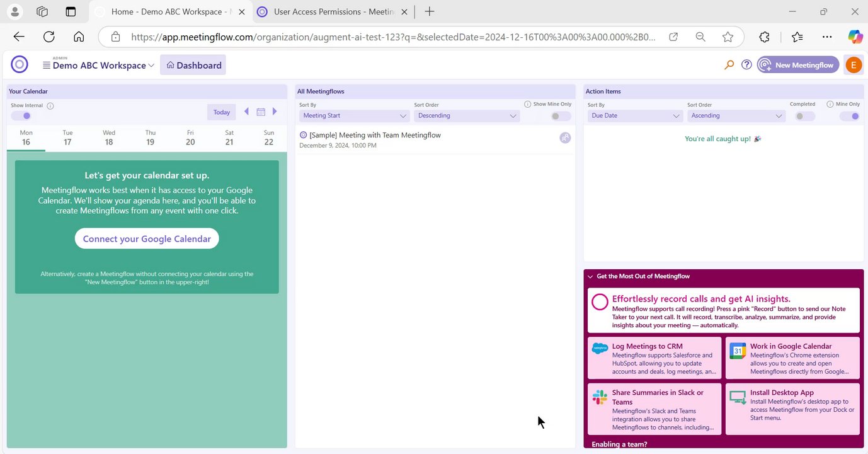Viewport: 868px width, 454px height.
Task: Open the Descending sort order dropdown
Action: pos(467,116)
